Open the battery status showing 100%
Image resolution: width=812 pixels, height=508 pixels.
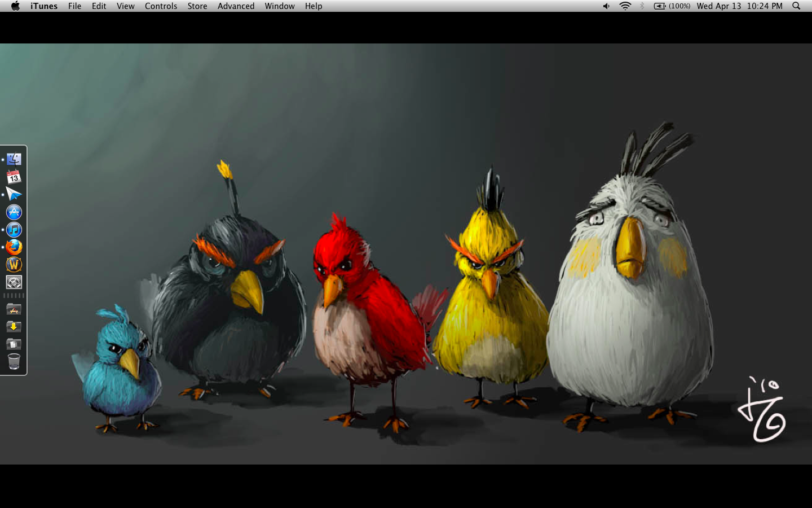tap(672, 6)
